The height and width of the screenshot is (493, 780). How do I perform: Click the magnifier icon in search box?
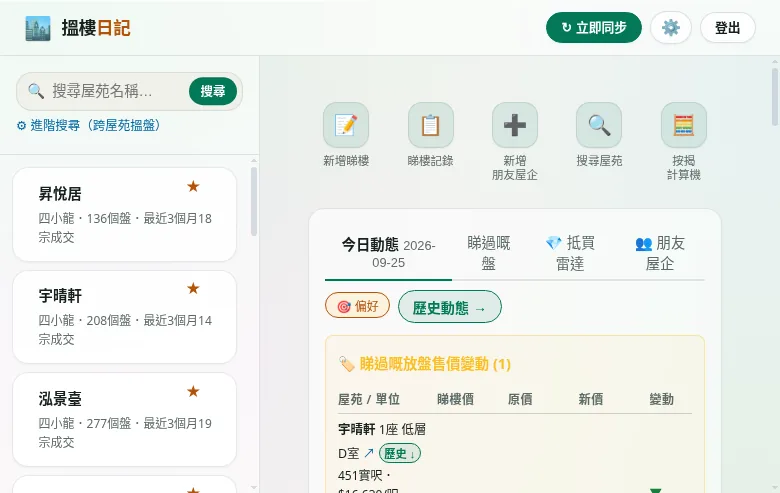point(36,91)
